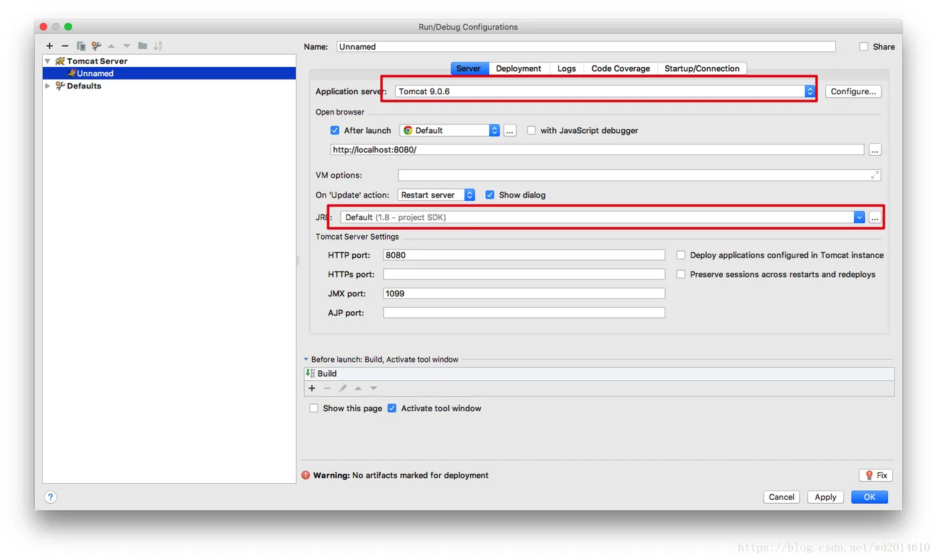Screen dimensions: 937x560
Task: Uncheck Activate tool window
Action: [392, 408]
